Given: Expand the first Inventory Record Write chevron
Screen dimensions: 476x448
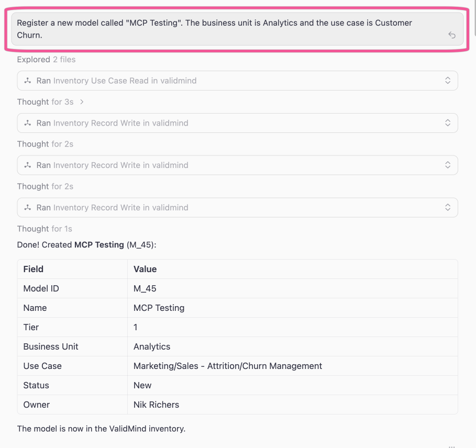Looking at the screenshot, I should pyautogui.click(x=448, y=123).
